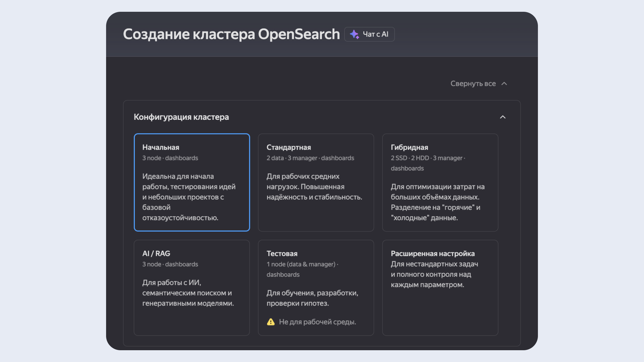Open the Чат с AI assistant
The width and height of the screenshot is (644, 362).
pos(369,34)
